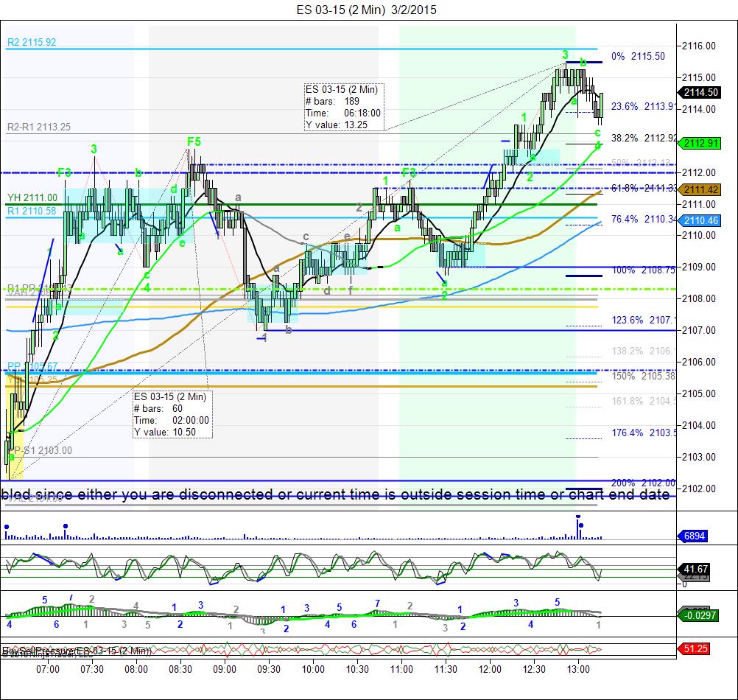Click the 0% 2115.50 Fibonacci label
The image size is (738, 700).
click(x=639, y=57)
